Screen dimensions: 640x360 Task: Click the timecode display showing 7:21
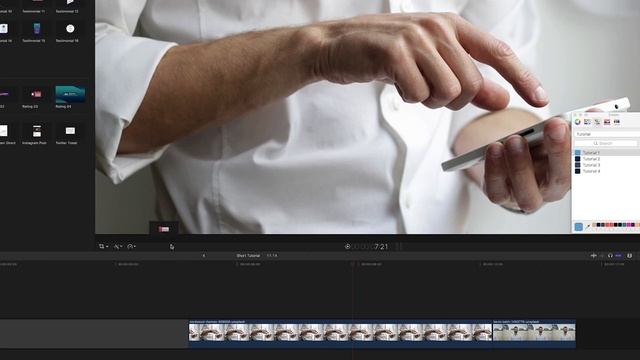[371, 247]
